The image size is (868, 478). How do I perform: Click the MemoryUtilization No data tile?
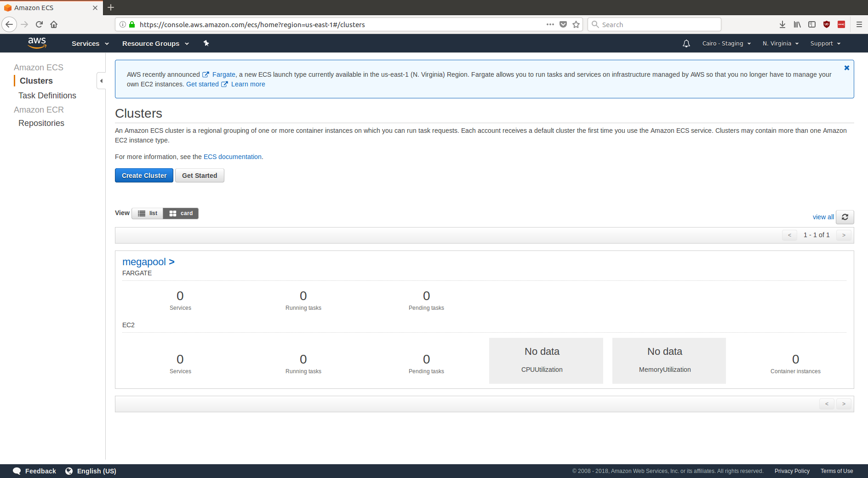coord(669,361)
